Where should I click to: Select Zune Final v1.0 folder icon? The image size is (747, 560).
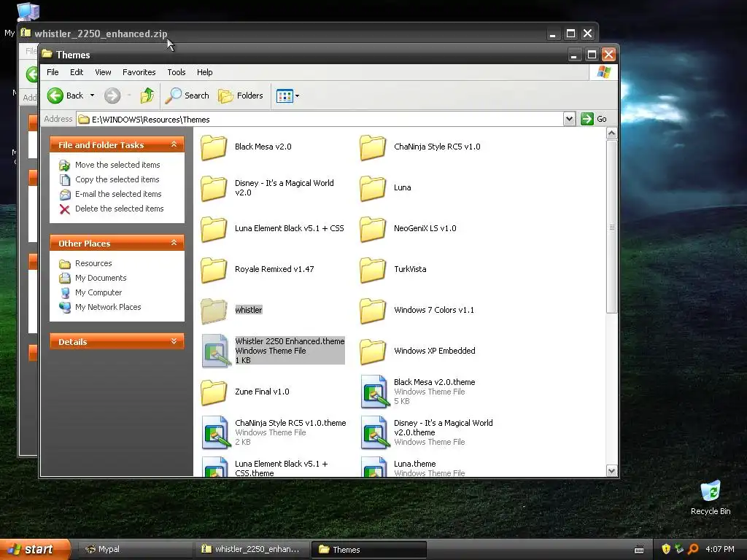[x=214, y=392]
